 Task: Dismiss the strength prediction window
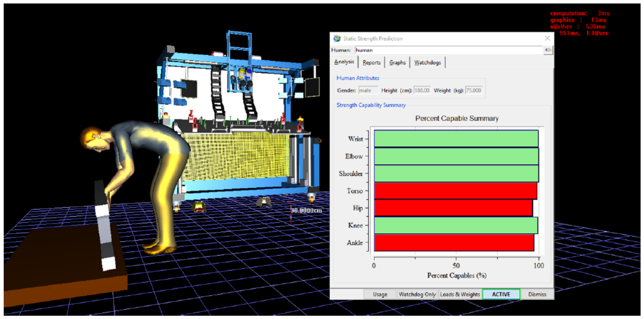[x=537, y=294]
